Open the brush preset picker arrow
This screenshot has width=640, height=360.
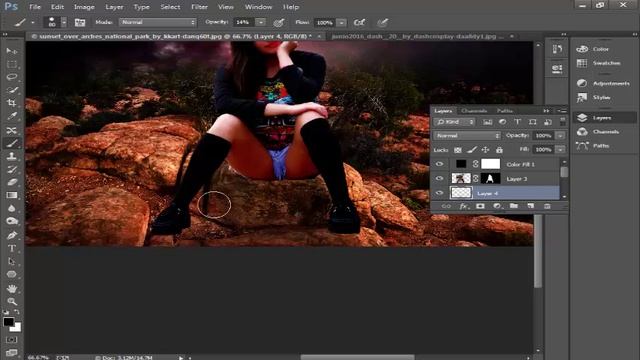(64, 22)
